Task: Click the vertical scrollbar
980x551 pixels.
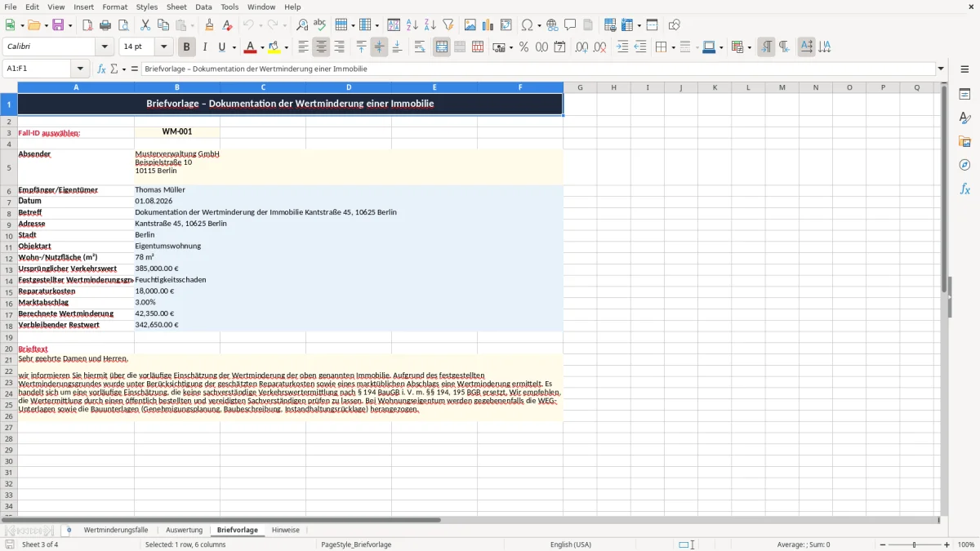Action: [x=944, y=298]
